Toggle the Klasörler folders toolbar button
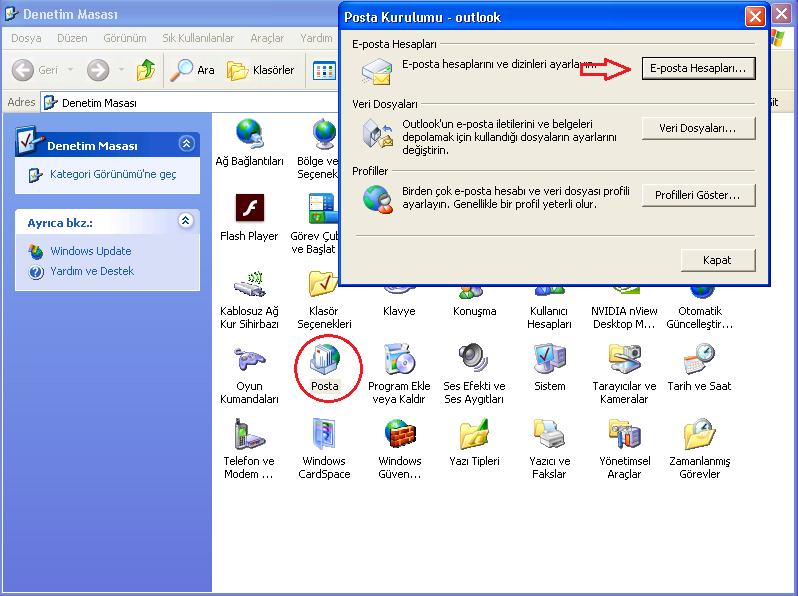798x596 pixels. pos(261,70)
